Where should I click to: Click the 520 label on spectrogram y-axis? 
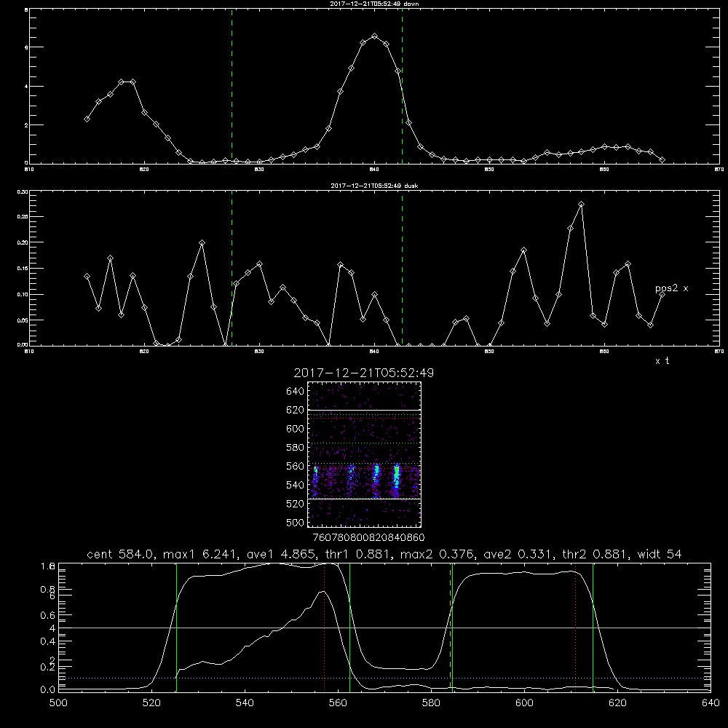click(296, 504)
